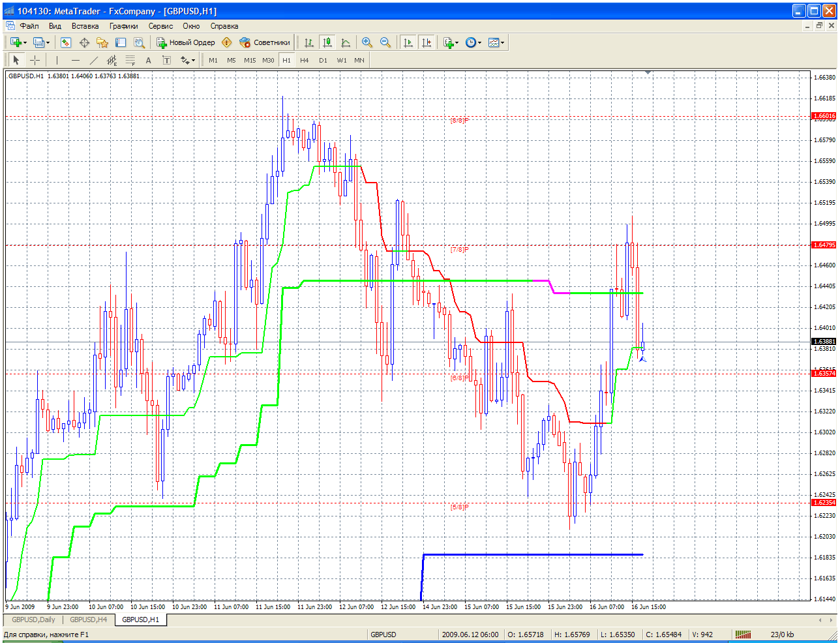Toggle chart Auto Scroll
This screenshot has height=643, width=840.
[408, 42]
